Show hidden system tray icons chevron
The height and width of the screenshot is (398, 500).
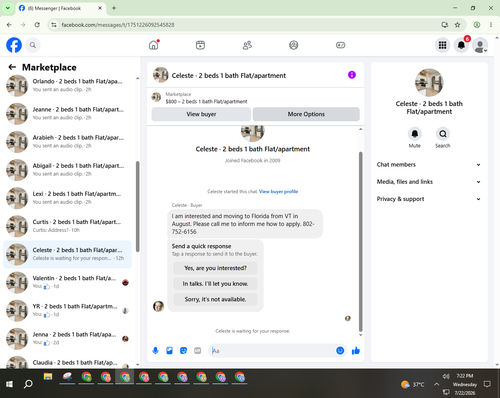click(x=436, y=384)
